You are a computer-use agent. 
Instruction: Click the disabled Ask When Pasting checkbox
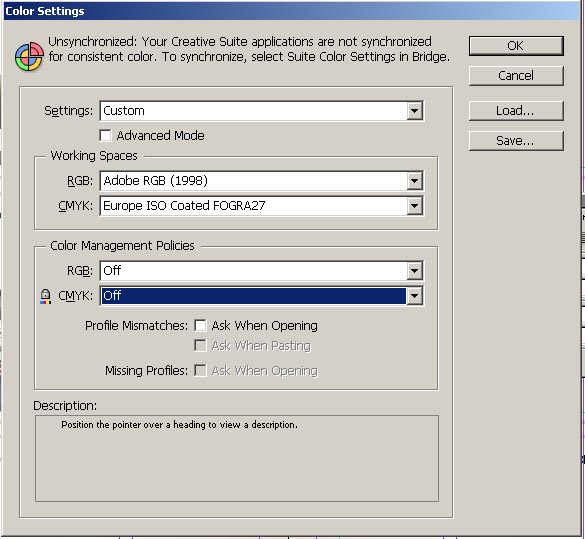pyautogui.click(x=200, y=346)
